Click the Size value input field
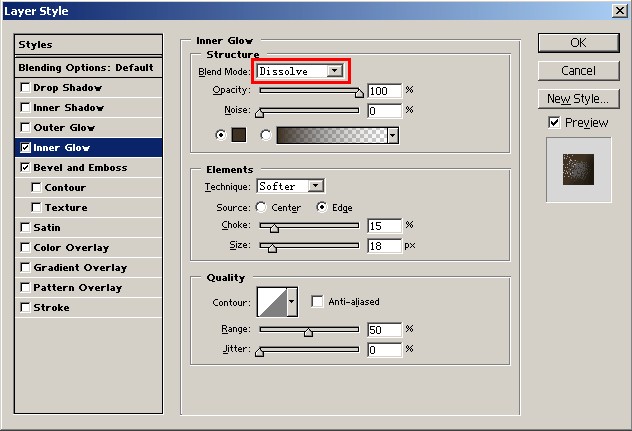 coord(384,245)
